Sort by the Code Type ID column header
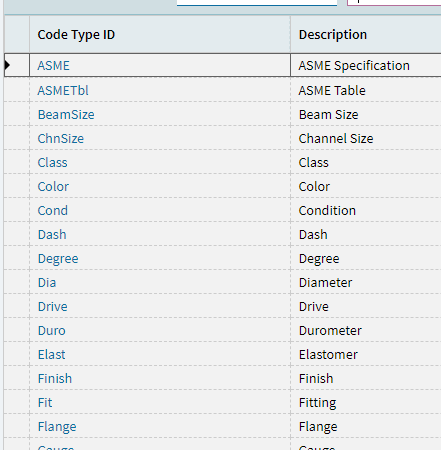Viewport: 441px width, 450px height. (76, 35)
